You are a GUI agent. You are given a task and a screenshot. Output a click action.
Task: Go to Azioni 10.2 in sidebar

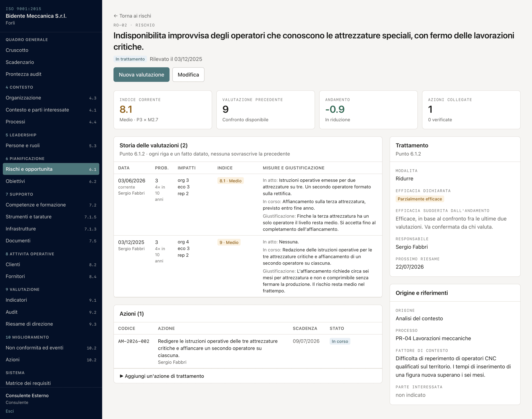(x=51, y=360)
